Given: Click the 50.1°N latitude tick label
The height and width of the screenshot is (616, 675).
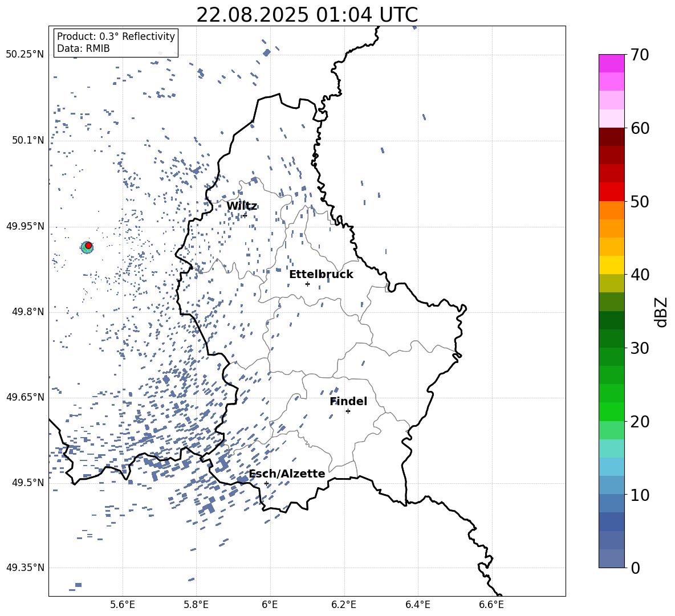Looking at the screenshot, I should pos(28,141).
